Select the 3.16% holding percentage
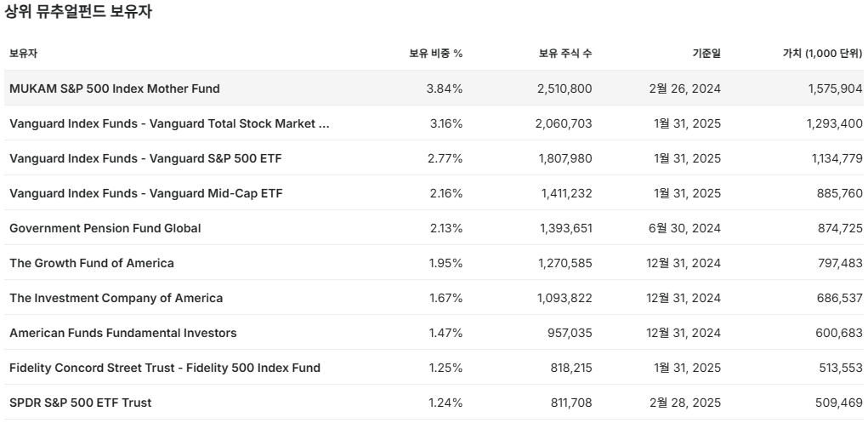The image size is (868, 423). (x=446, y=123)
